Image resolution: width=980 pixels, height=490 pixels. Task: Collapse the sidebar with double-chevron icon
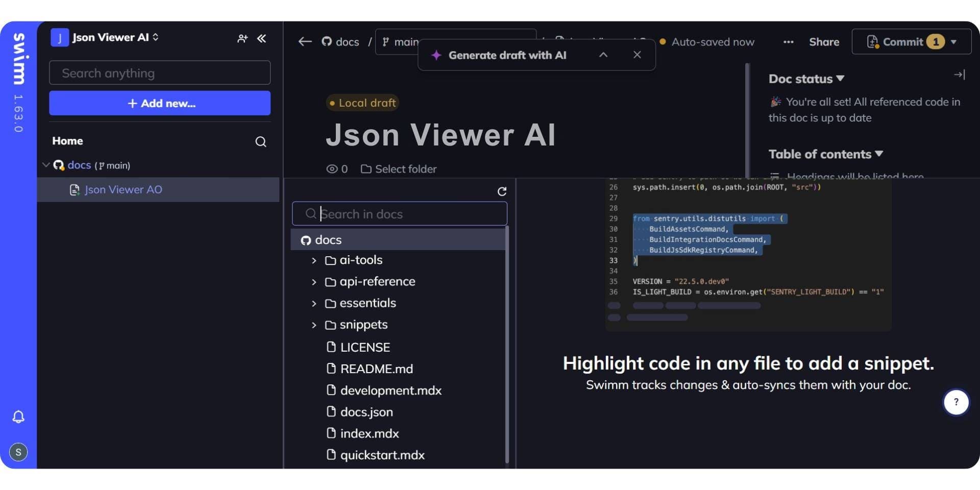pos(261,38)
